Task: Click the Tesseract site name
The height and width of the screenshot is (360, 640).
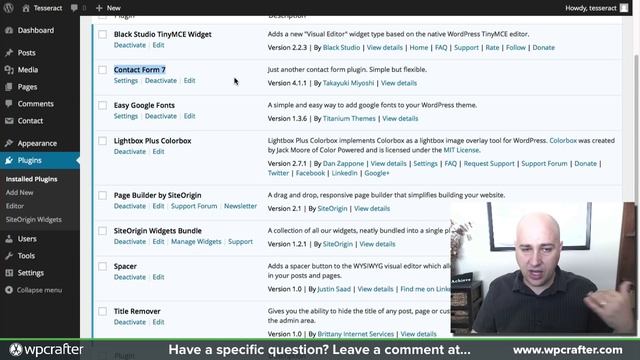Action: pos(48,8)
